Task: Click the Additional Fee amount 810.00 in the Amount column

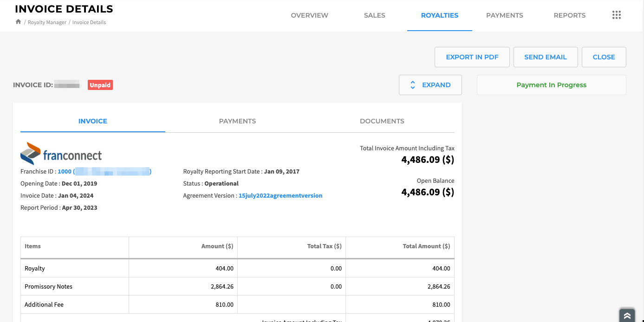Action: tap(224, 305)
